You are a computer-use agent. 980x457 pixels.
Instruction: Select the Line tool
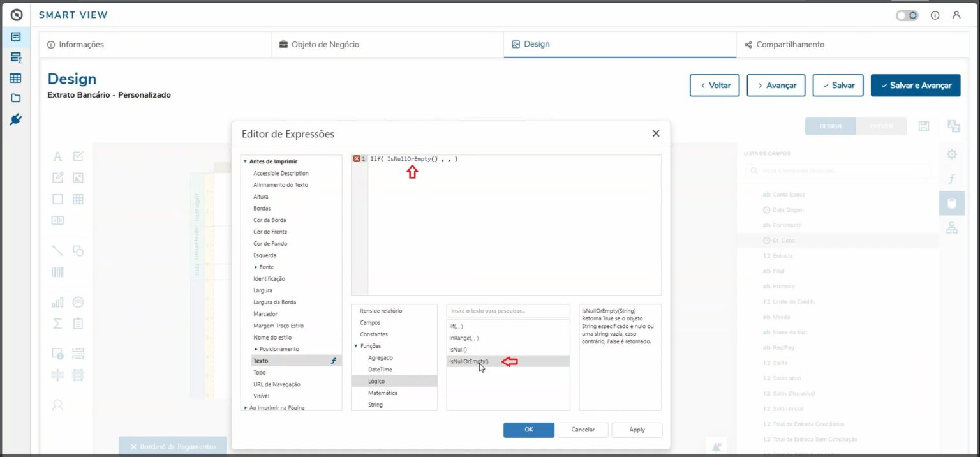coord(57,251)
